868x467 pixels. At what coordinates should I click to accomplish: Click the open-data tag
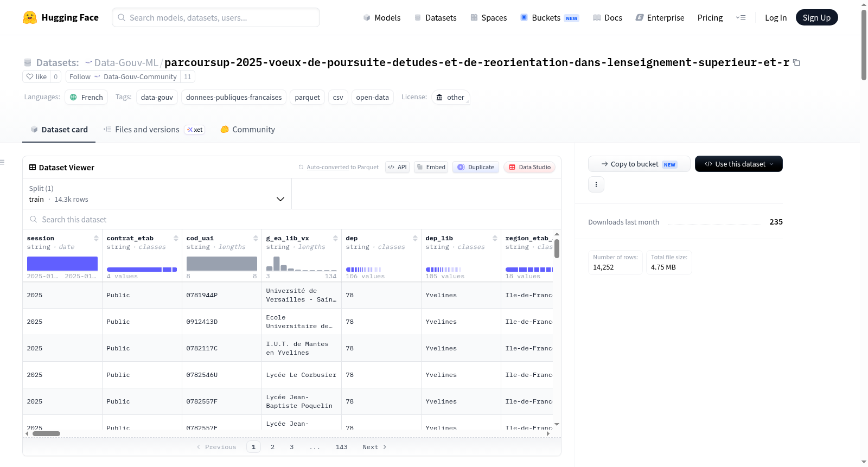click(372, 97)
